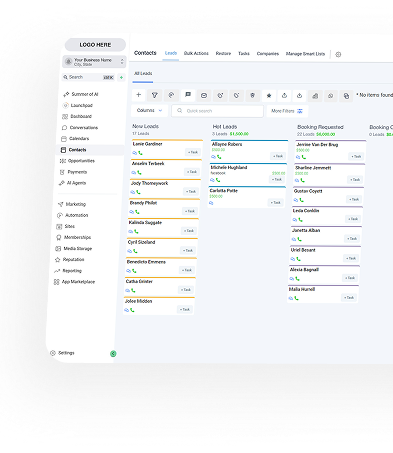Open AI Agents in sidebar

(x=72, y=183)
